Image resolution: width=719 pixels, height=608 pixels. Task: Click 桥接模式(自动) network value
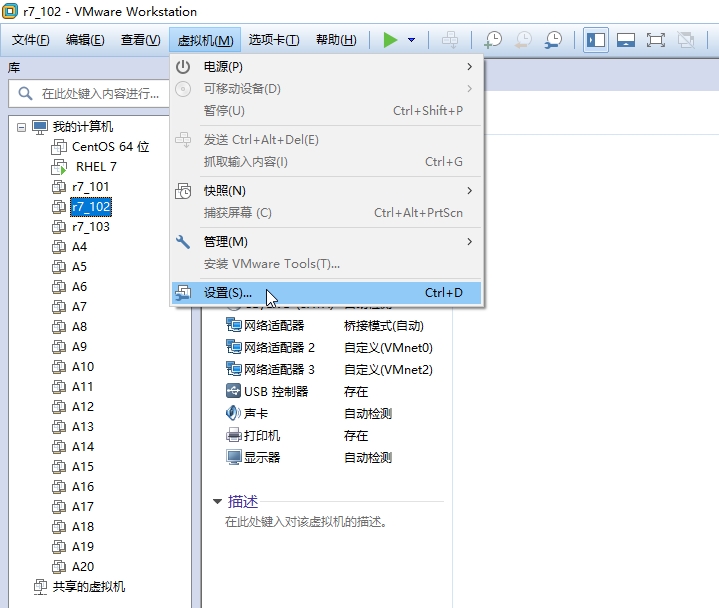384,326
